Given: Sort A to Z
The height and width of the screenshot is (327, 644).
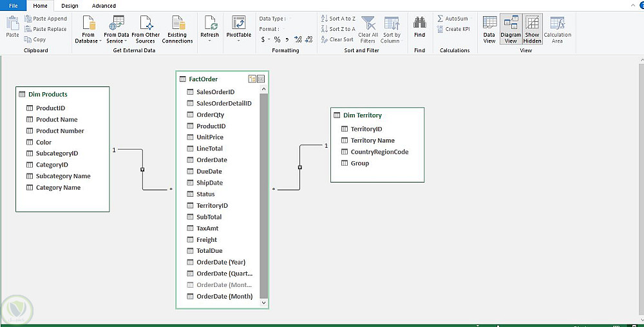Looking at the screenshot, I should (338, 19).
